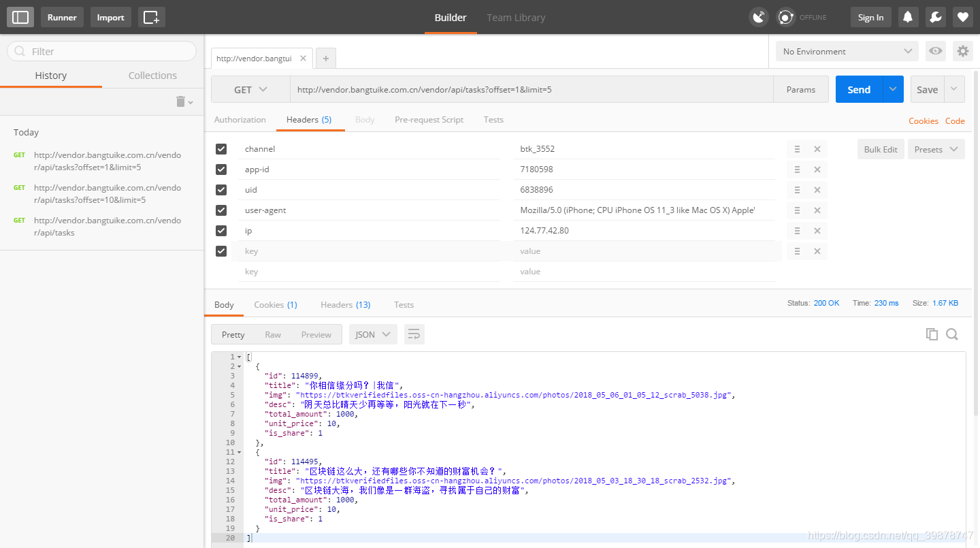Delete the app-id header row
Screen dimensions: 980x548
point(817,170)
